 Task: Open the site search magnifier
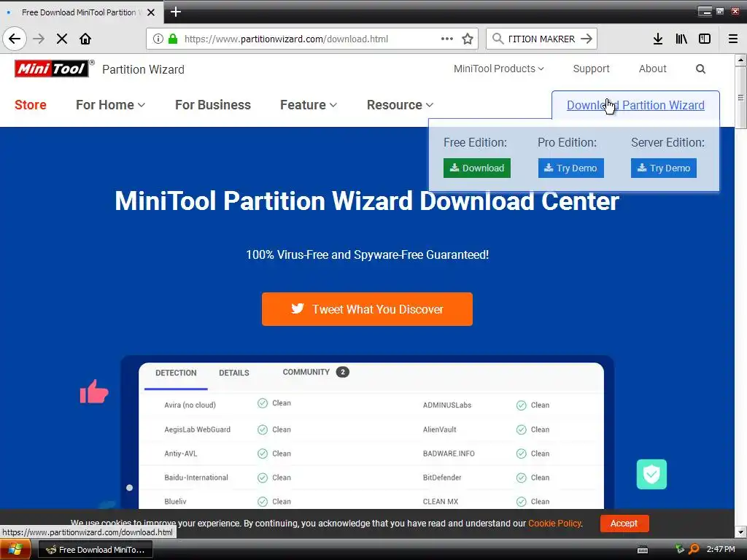coord(700,69)
